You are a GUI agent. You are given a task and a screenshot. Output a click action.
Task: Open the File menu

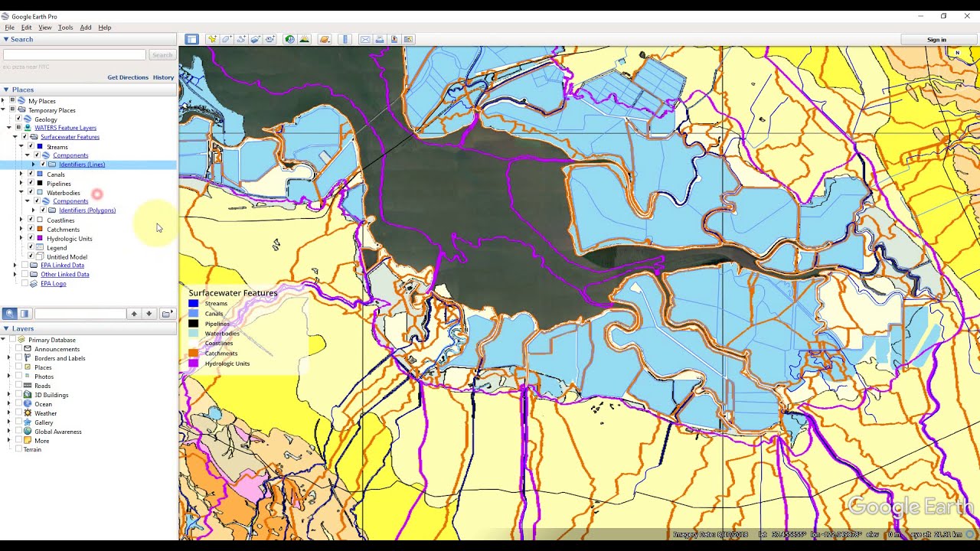9,28
